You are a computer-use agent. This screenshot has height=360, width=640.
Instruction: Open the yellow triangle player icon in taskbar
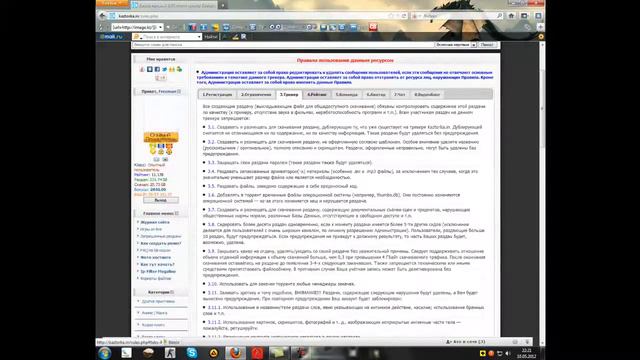pos(213,353)
